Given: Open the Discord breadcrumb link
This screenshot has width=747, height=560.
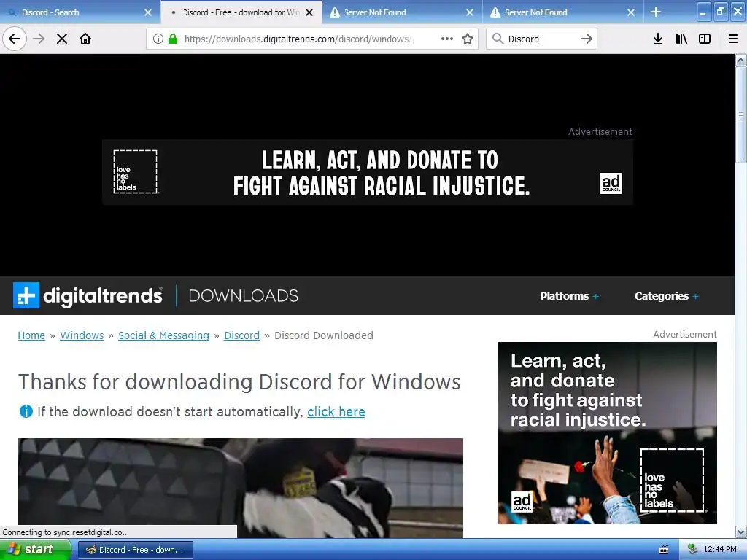Looking at the screenshot, I should pos(241,335).
